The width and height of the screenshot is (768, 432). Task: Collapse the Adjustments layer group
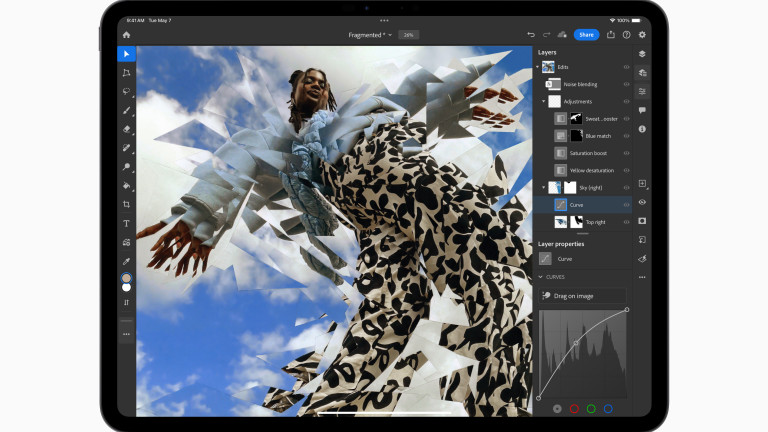(544, 101)
